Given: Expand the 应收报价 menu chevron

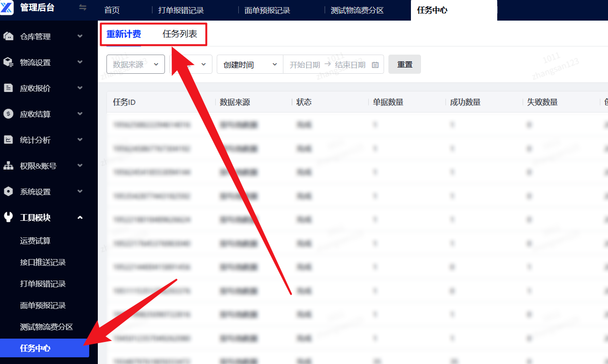Looking at the screenshot, I should 80,88.
